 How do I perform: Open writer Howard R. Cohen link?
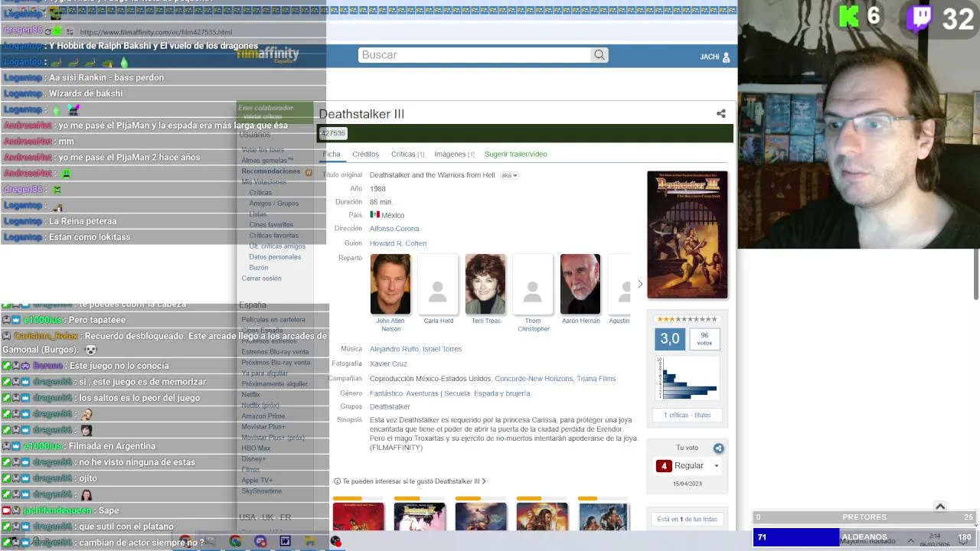click(x=398, y=243)
